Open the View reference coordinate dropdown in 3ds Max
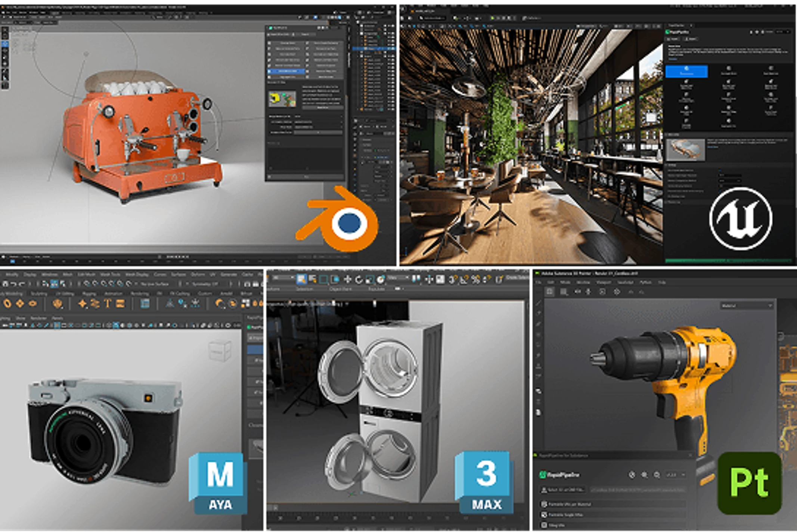 point(398,278)
